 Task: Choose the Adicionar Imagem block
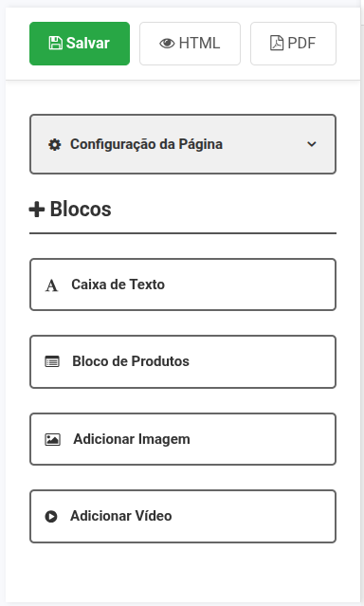[x=183, y=439]
